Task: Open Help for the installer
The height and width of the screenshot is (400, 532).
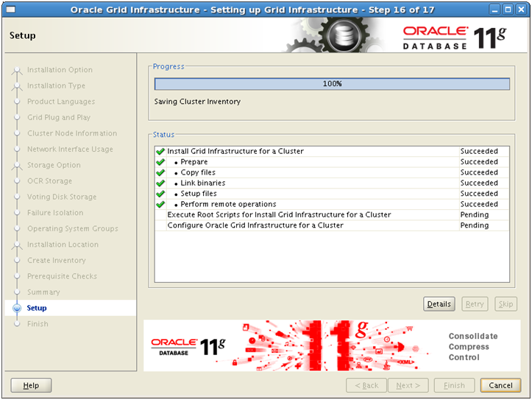Action: coord(31,385)
